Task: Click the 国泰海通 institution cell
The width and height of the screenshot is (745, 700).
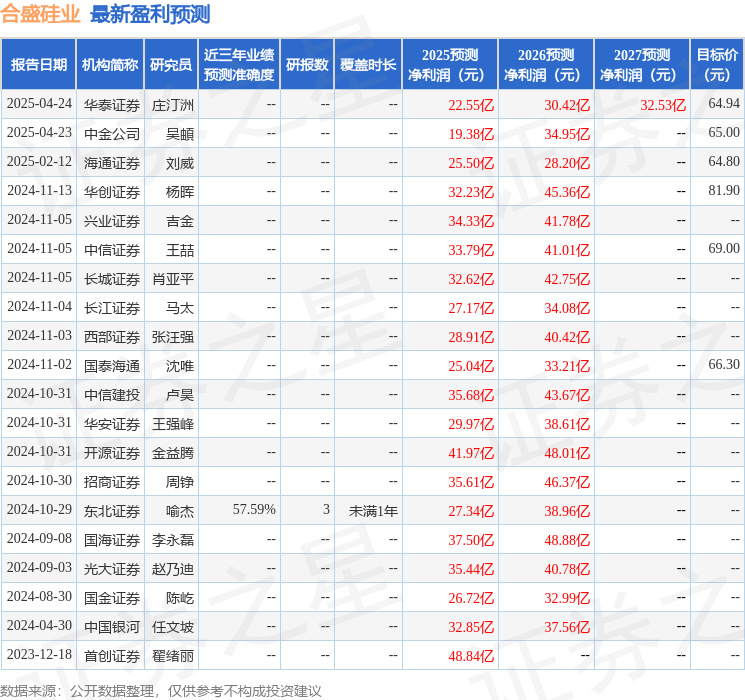Action: pos(112,365)
